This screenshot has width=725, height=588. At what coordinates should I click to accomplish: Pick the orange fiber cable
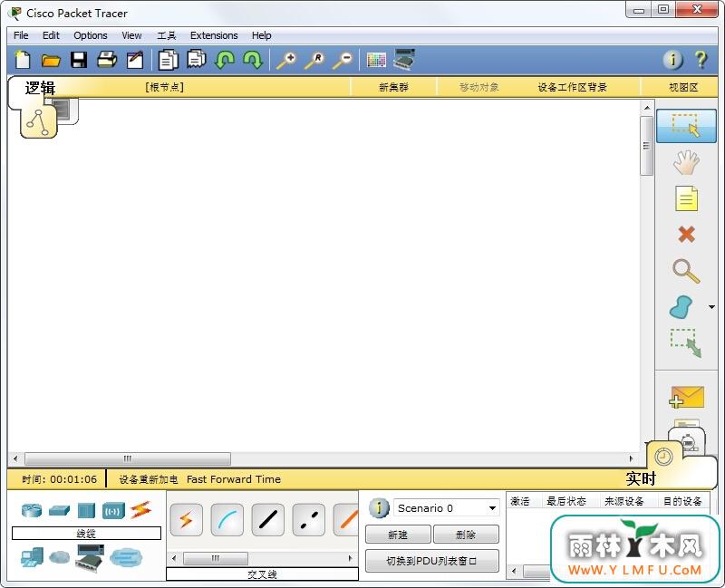346,519
